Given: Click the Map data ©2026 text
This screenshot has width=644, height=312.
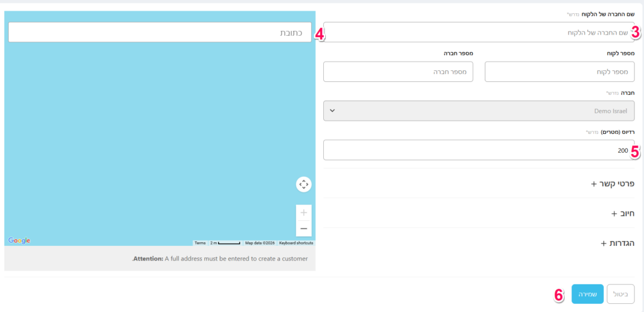Looking at the screenshot, I should tap(260, 243).
